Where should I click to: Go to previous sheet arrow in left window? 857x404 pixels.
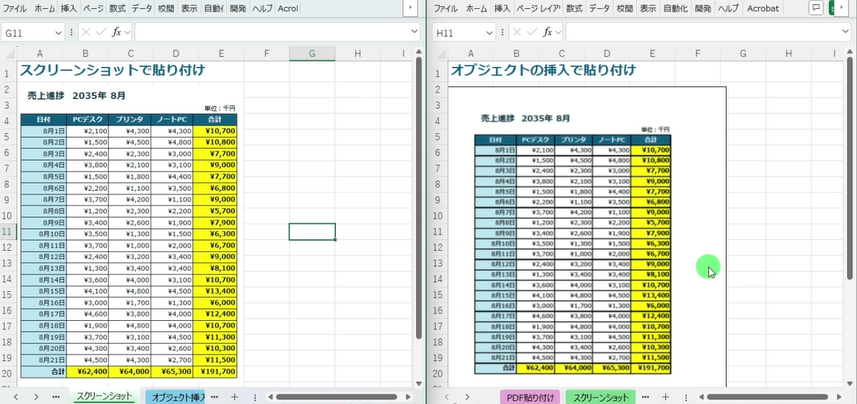16,397
